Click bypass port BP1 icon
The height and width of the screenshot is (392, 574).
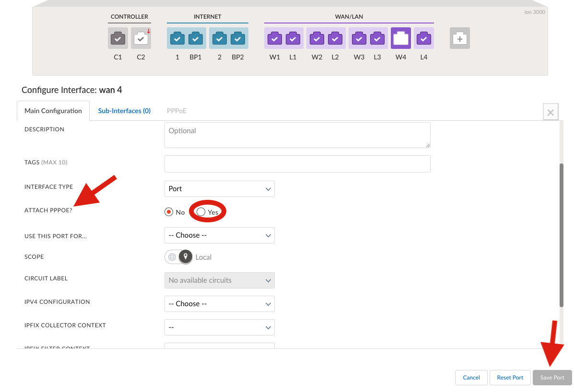tap(196, 38)
